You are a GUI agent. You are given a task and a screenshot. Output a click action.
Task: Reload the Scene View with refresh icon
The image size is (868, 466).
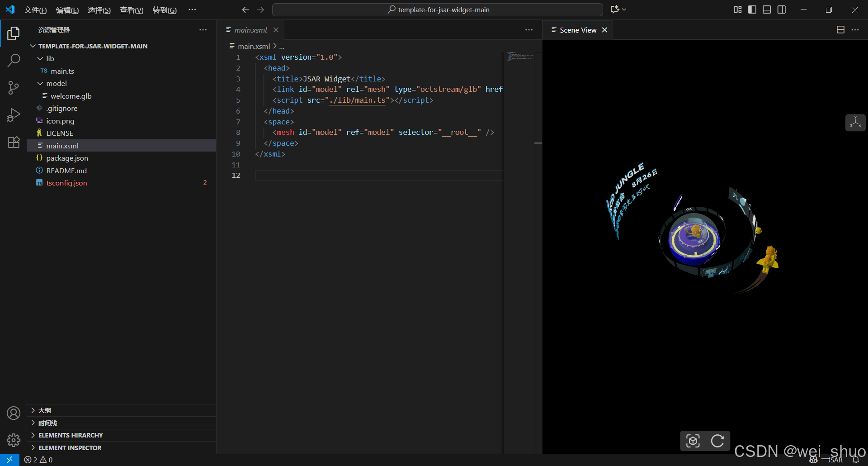click(x=717, y=441)
